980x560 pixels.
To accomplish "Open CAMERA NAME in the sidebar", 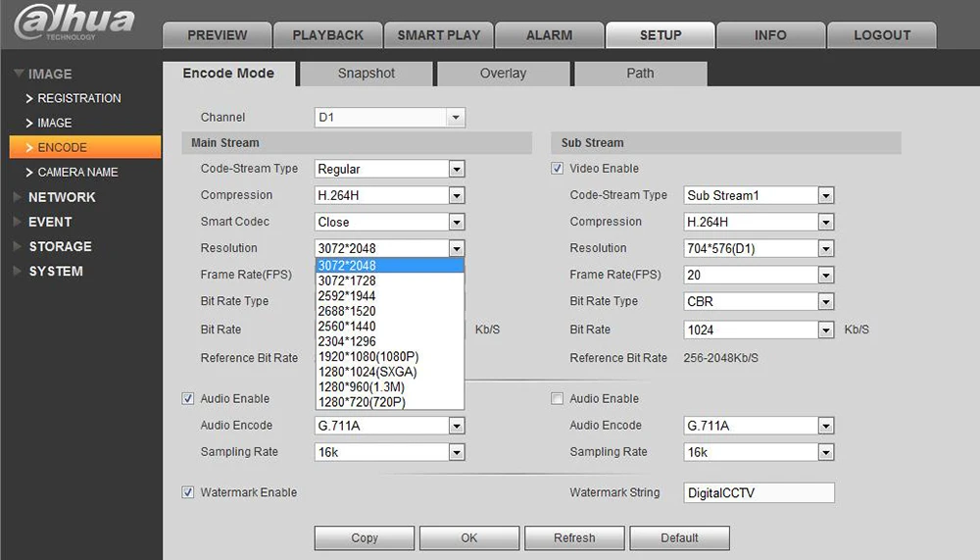I will (x=77, y=172).
